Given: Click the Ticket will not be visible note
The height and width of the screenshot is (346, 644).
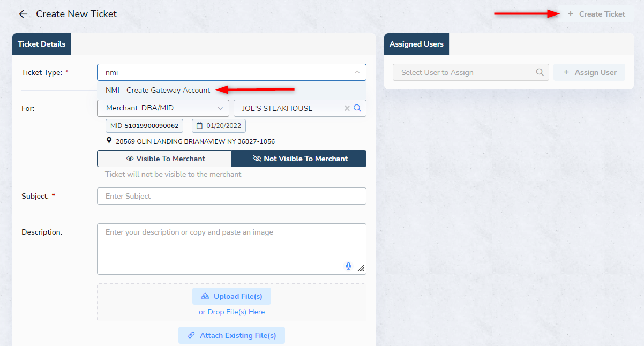Looking at the screenshot, I should point(173,174).
